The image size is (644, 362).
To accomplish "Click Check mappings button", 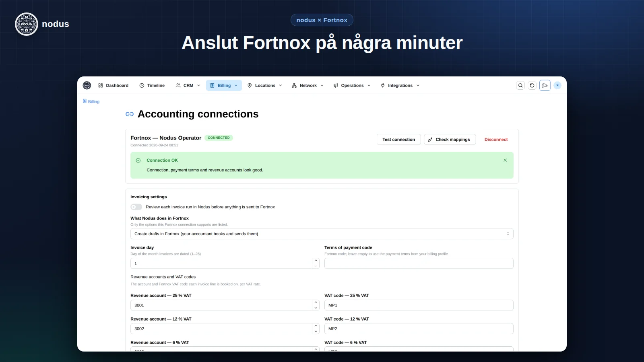I will [x=450, y=140].
